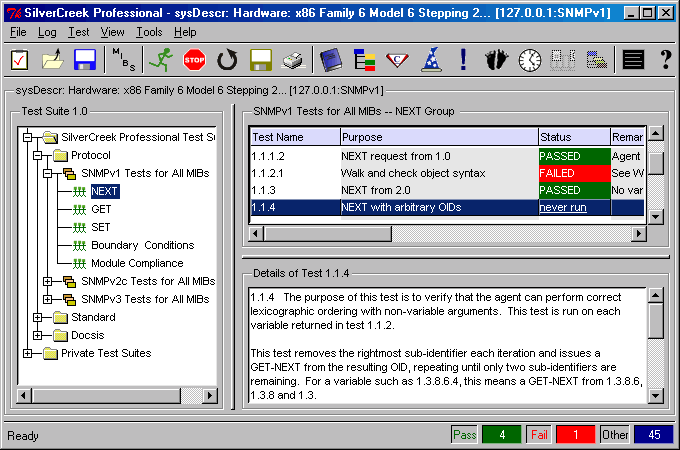Viewport: 680px width, 450px height.
Task: Click the circular arrow reload icon
Action: tap(227, 60)
